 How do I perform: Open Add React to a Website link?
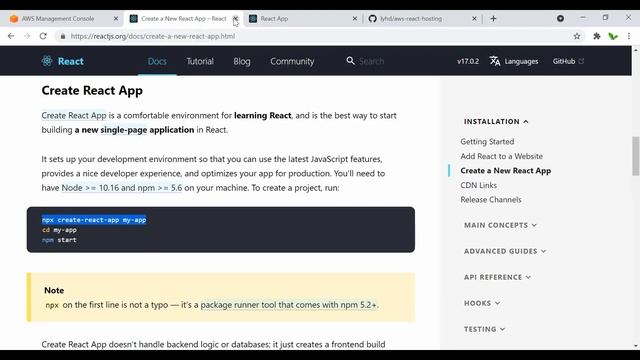[502, 156]
